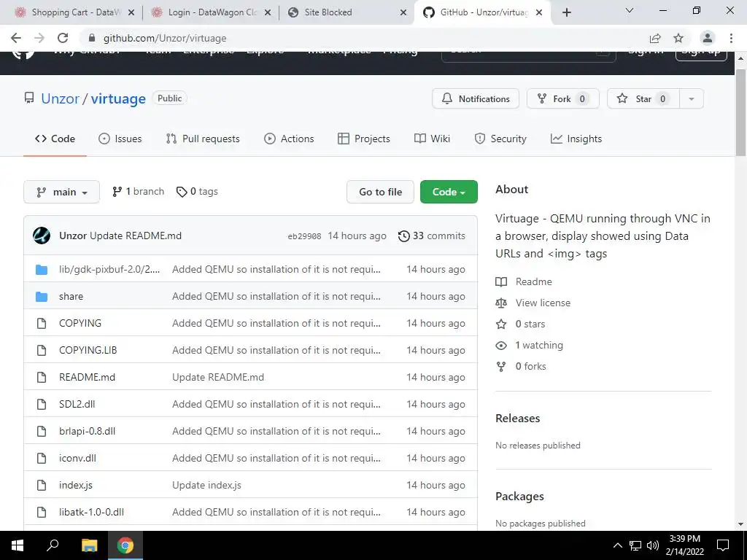Viewport: 747px width, 560px height.
Task: Open the taskbar volume control
Action: click(653, 545)
